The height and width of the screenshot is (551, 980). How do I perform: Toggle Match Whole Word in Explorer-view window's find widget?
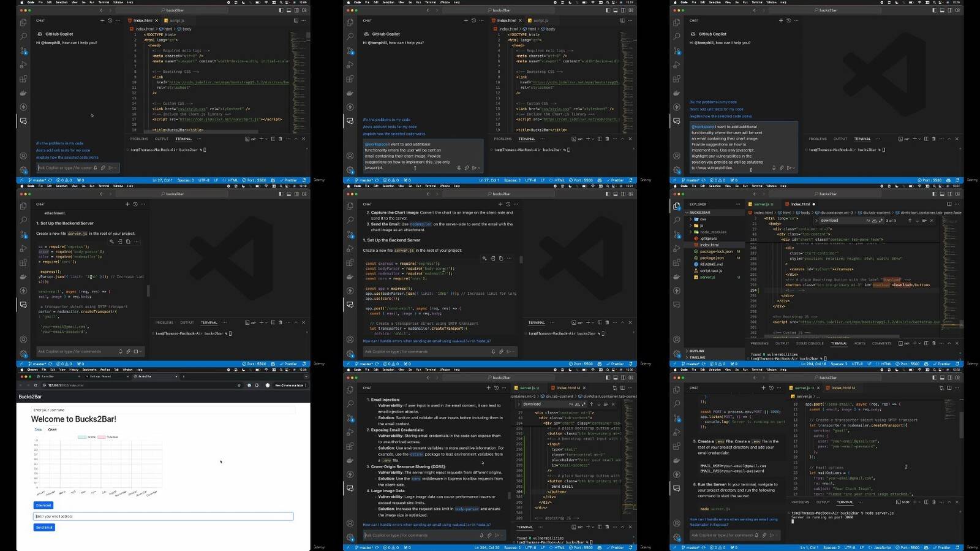pyautogui.click(x=875, y=220)
